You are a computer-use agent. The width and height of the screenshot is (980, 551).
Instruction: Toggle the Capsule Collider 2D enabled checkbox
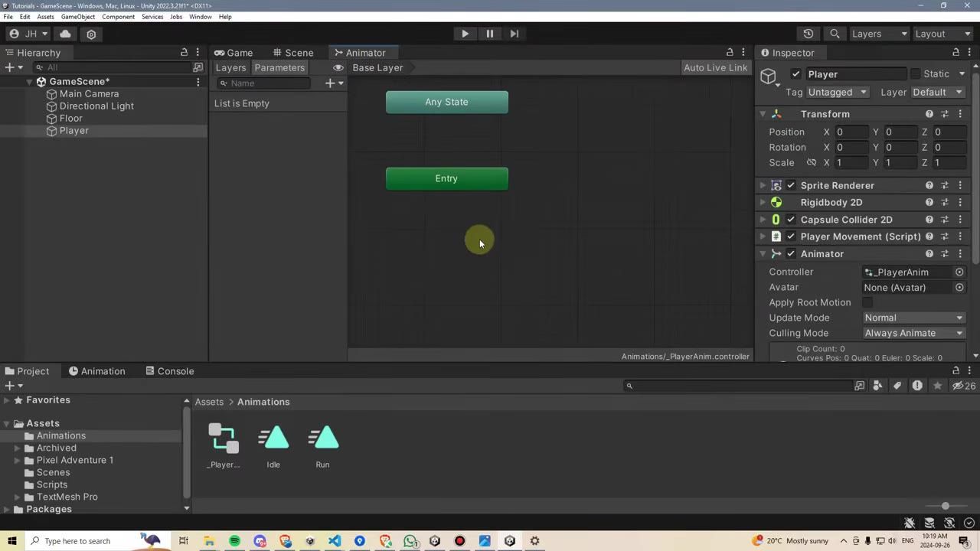[791, 220]
